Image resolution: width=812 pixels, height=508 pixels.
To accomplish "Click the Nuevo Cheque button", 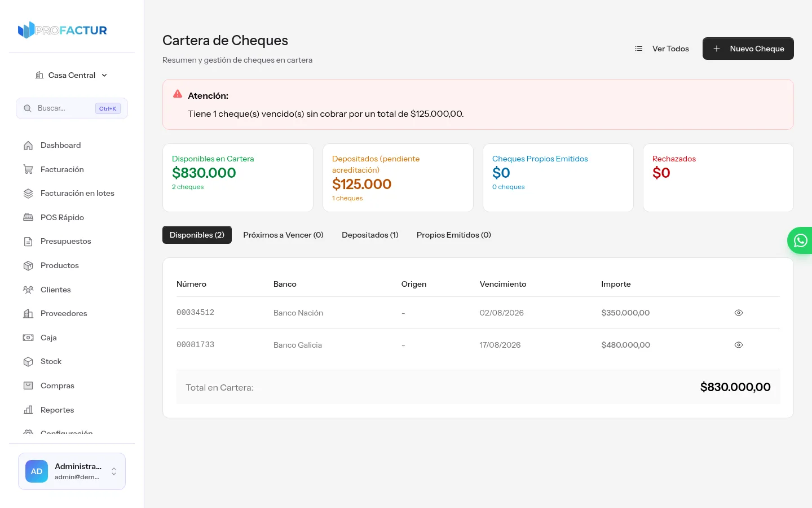I will 748,49.
